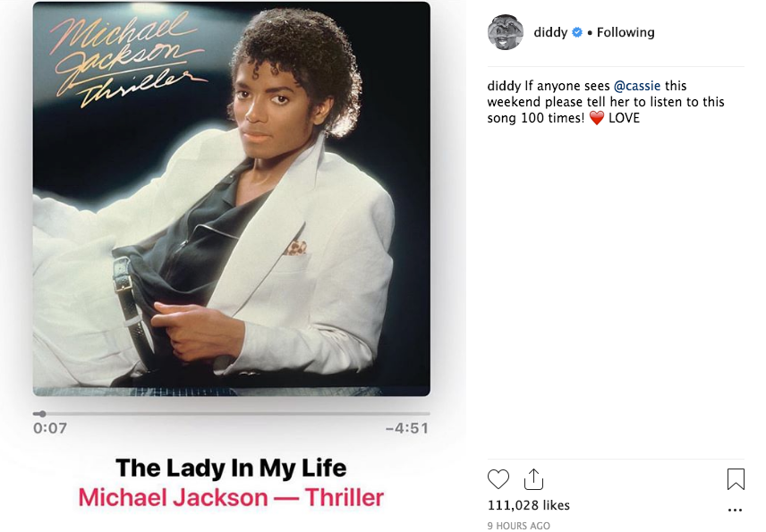This screenshot has height=532, width=766.
Task: Save the post with the bookmark icon
Action: [736, 479]
